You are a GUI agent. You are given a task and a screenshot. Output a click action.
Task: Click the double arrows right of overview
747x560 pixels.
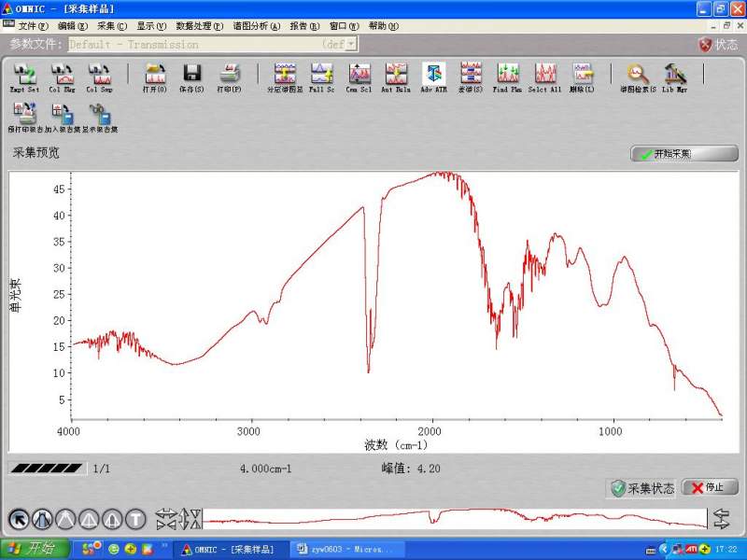click(721, 519)
